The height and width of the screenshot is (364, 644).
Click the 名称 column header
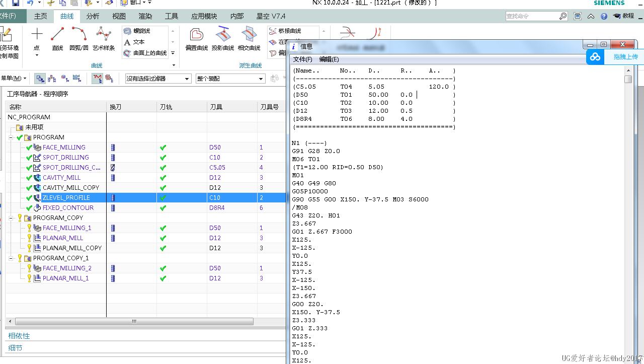(56, 107)
